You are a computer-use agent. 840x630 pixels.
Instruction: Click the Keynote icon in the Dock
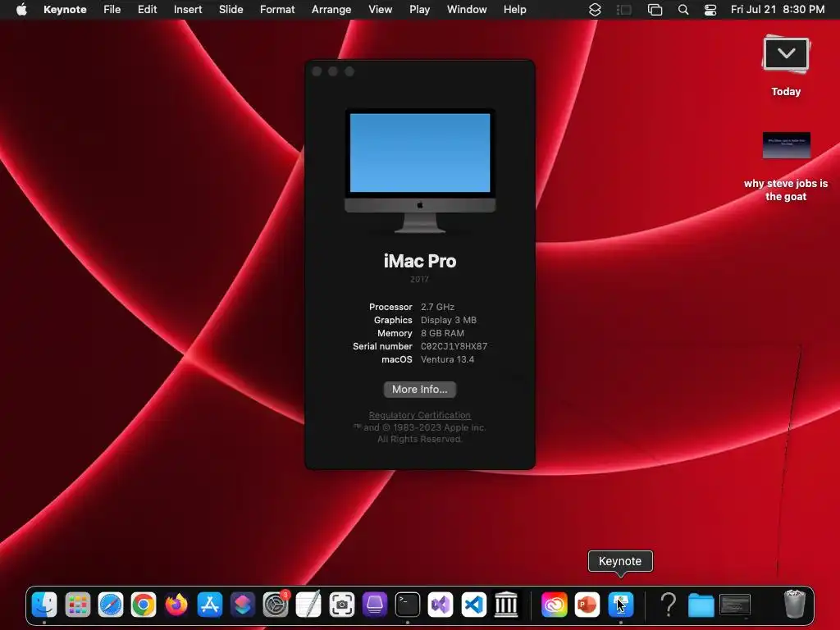[620, 605]
